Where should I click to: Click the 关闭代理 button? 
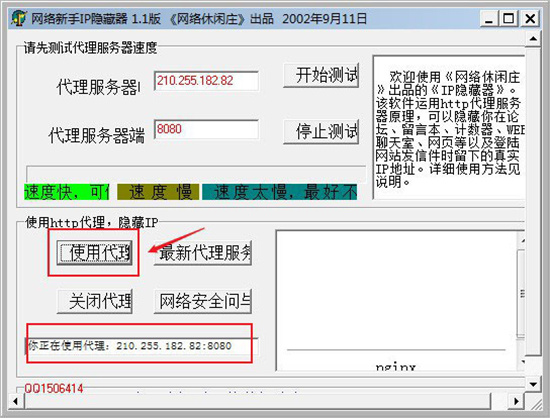pos(94,301)
